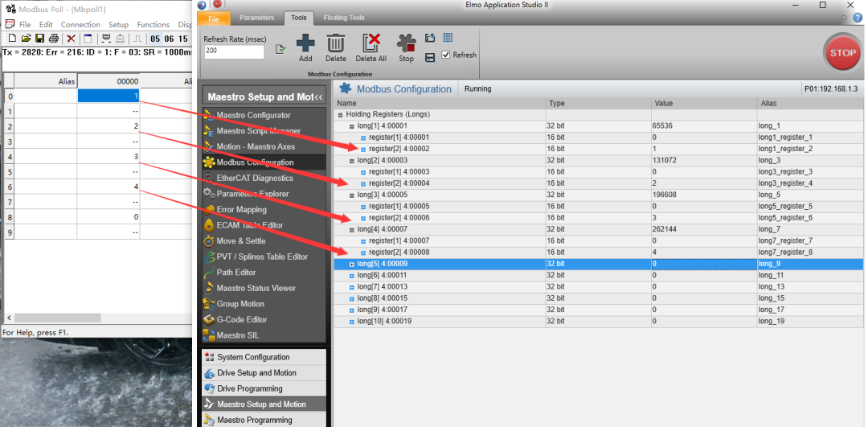Switch to the Floating Tools ribbon tab
This screenshot has height=427, width=868.
[x=344, y=18]
